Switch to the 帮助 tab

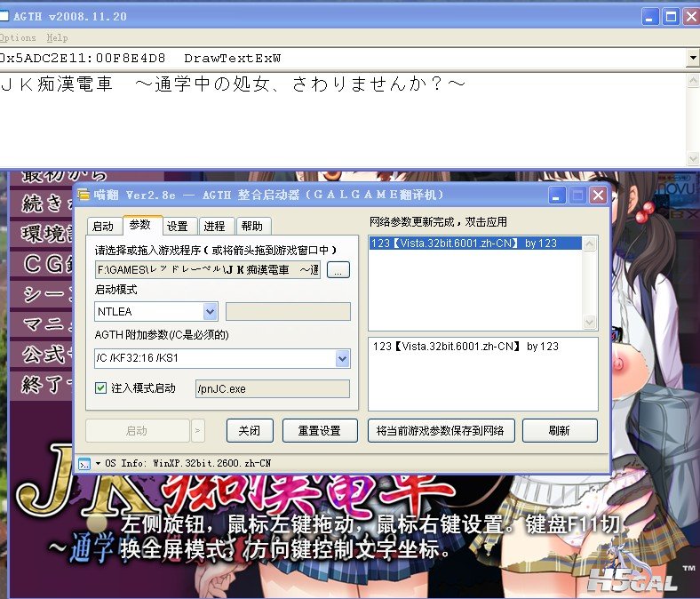pos(252,227)
